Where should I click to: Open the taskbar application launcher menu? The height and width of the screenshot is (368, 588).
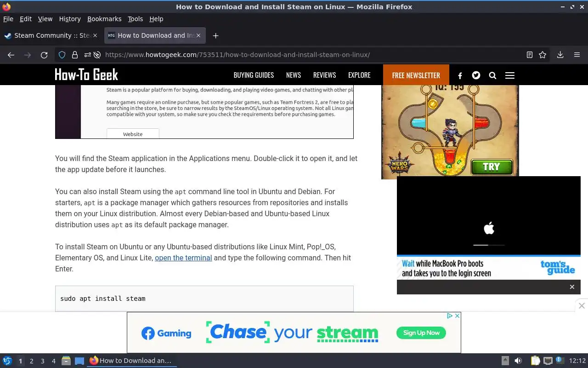tap(7, 361)
